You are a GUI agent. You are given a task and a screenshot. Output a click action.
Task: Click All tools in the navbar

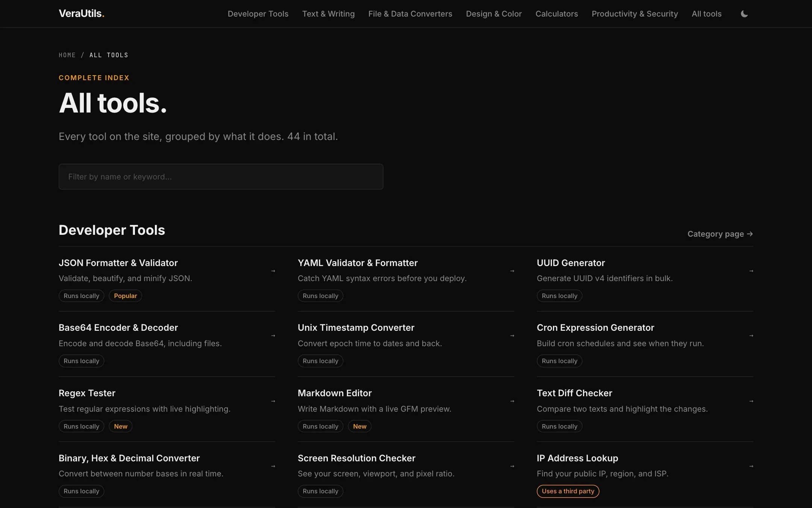pos(706,14)
